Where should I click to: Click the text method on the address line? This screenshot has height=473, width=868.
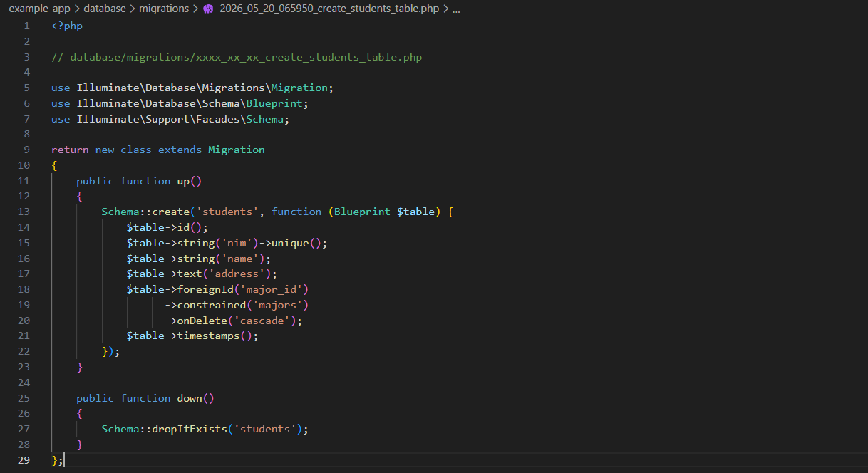(190, 274)
